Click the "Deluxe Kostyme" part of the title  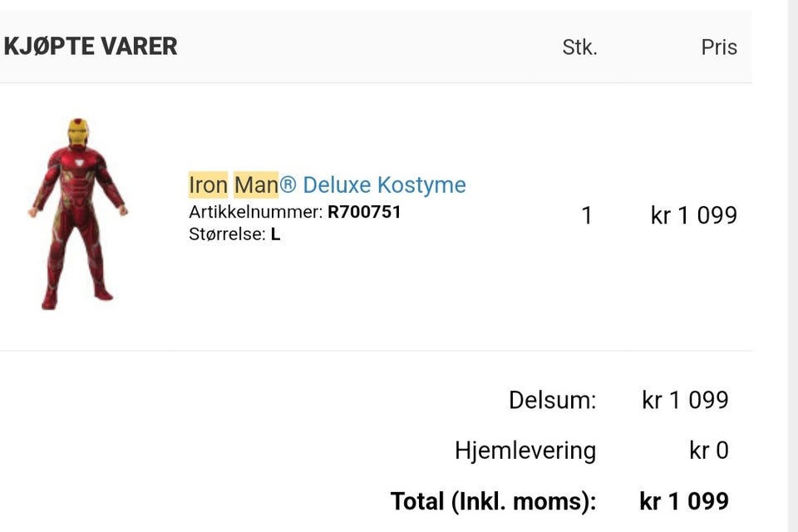pos(384,185)
